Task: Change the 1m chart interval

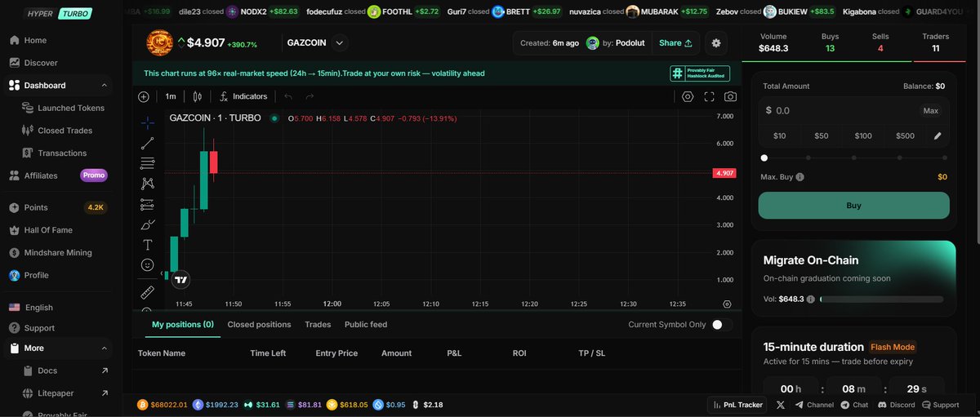Action: [x=171, y=96]
